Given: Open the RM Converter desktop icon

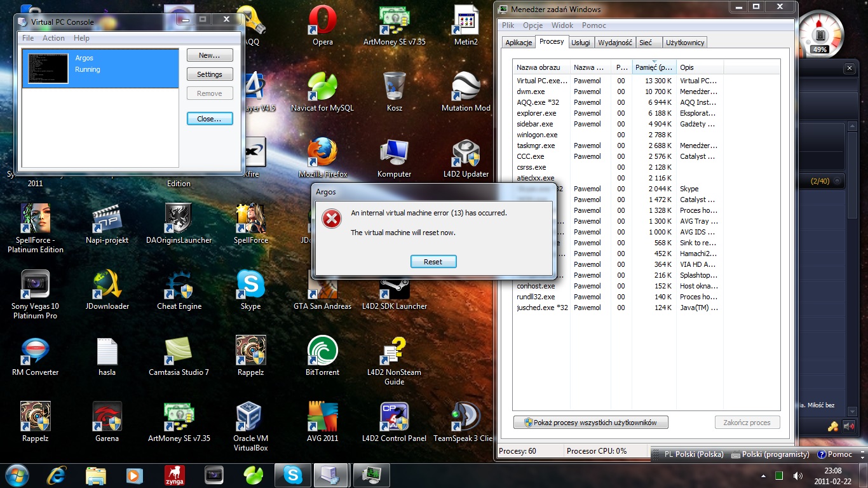Looking at the screenshot, I should click(36, 356).
